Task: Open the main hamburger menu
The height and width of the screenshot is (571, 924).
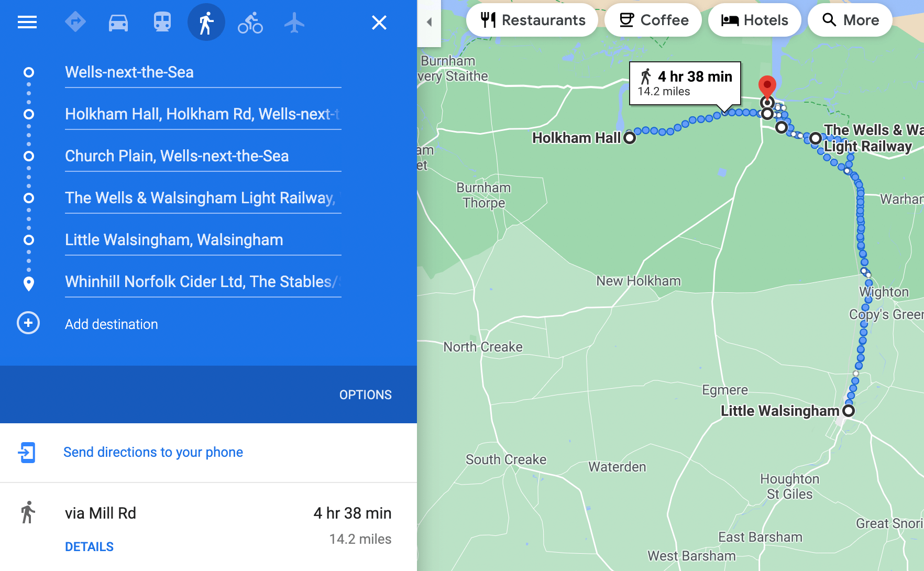Action: pos(27,22)
